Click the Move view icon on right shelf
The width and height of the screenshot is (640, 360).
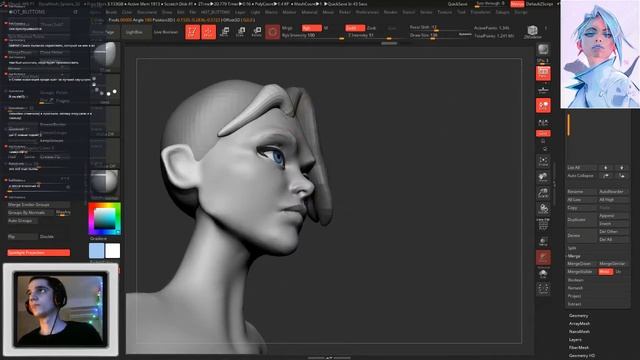point(543,177)
